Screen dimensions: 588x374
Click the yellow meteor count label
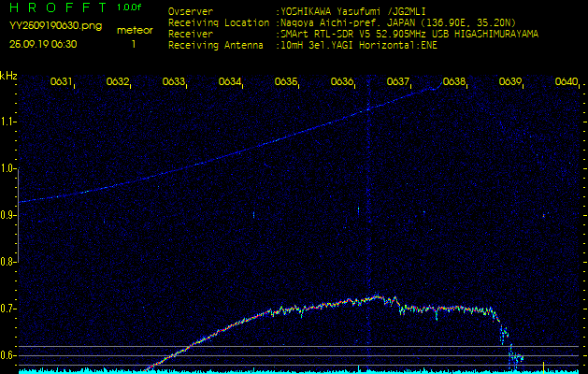point(134,30)
